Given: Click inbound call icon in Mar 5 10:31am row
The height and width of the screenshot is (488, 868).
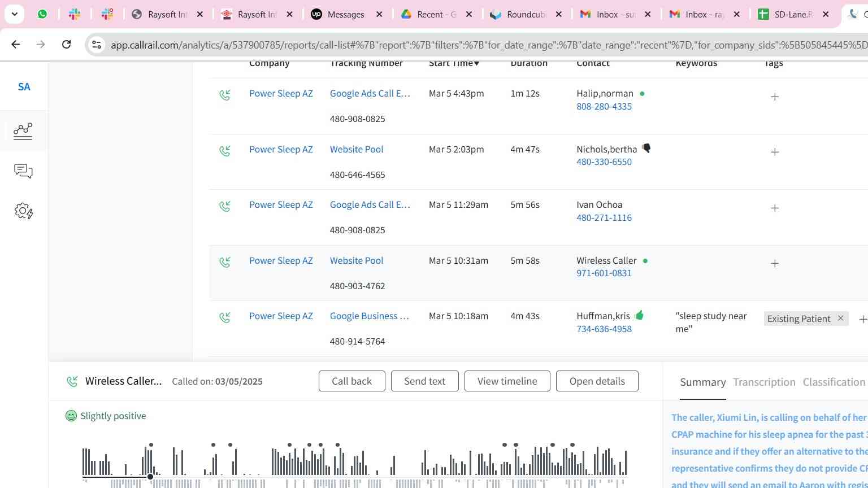Looking at the screenshot, I should click(225, 262).
